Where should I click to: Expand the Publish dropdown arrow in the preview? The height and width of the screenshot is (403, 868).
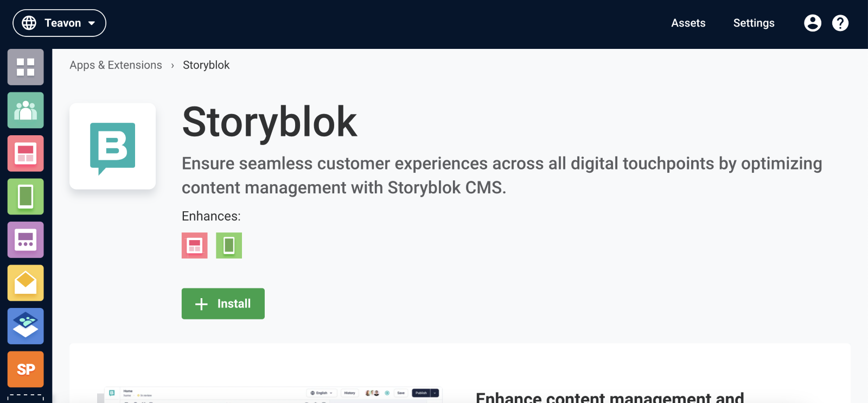point(434,393)
